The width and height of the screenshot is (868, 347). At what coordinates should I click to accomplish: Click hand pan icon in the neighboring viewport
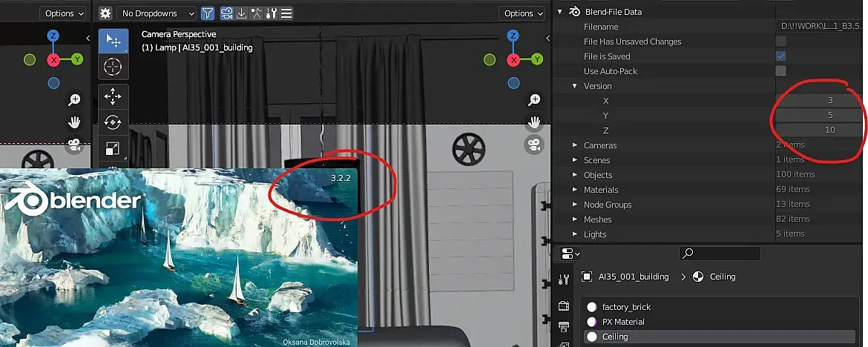pos(74,122)
